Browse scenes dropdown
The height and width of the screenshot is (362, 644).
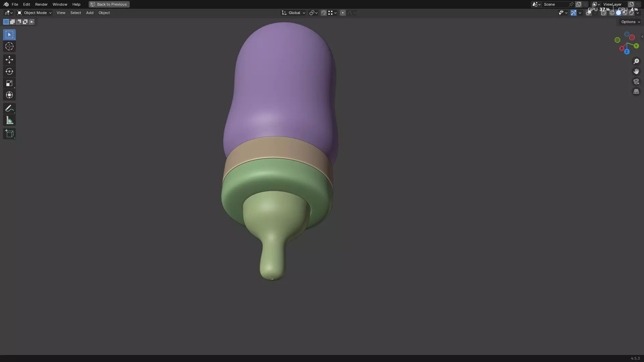536,4
